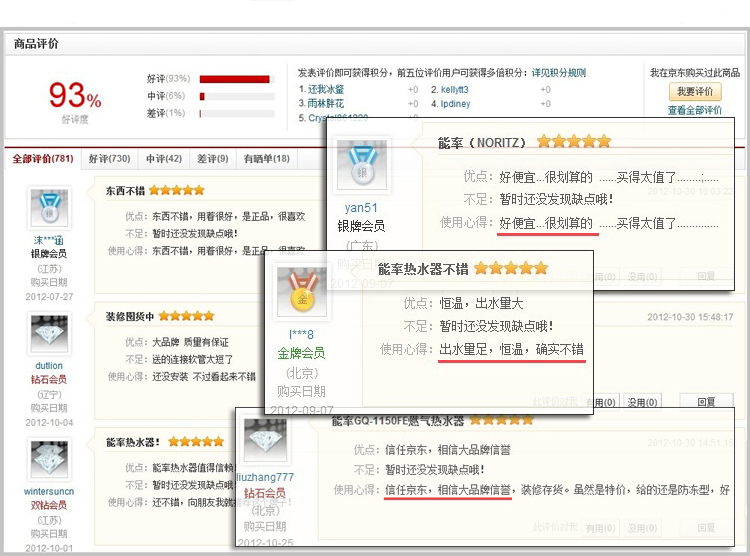Switch to 有晒单(18) tab
Screen dimensions: 750x556
pyautogui.click(x=267, y=158)
